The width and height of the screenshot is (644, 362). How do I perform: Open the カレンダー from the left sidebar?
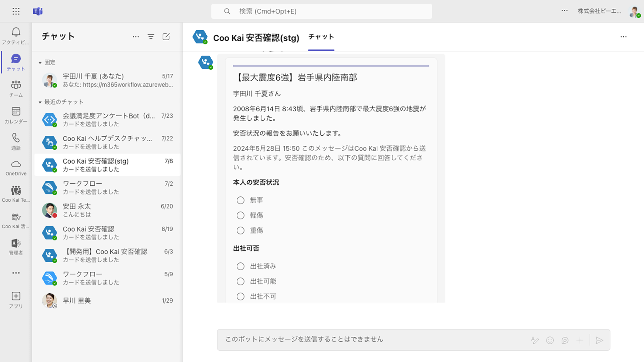15,114
